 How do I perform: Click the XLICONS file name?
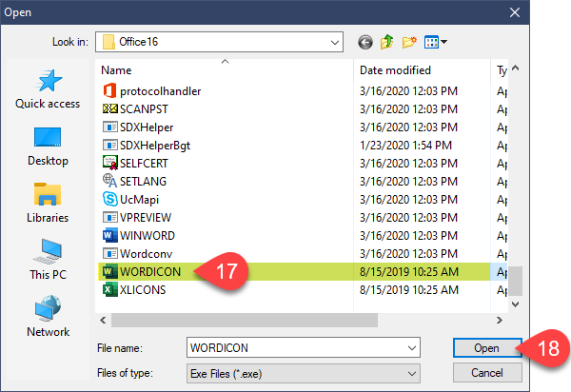pos(143,290)
